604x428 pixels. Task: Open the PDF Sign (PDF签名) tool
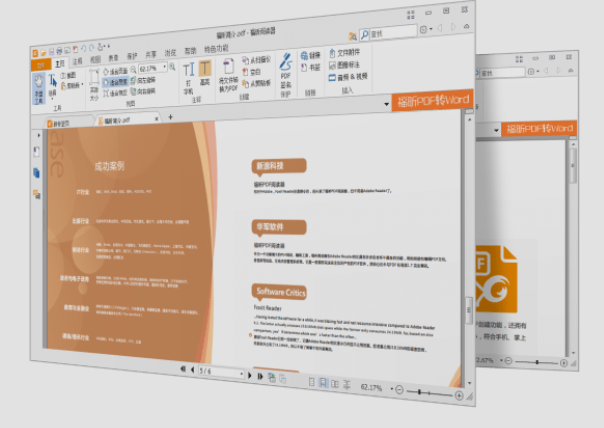click(285, 71)
